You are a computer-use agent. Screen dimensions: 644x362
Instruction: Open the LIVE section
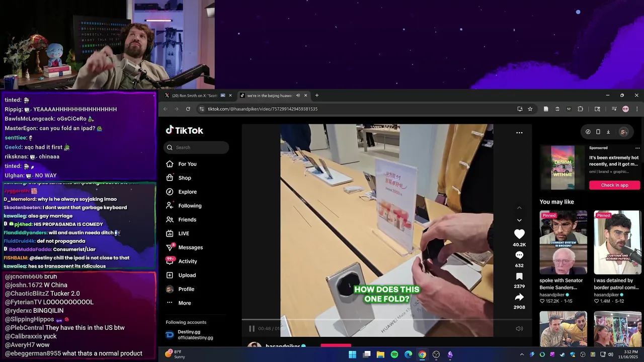click(178, 233)
